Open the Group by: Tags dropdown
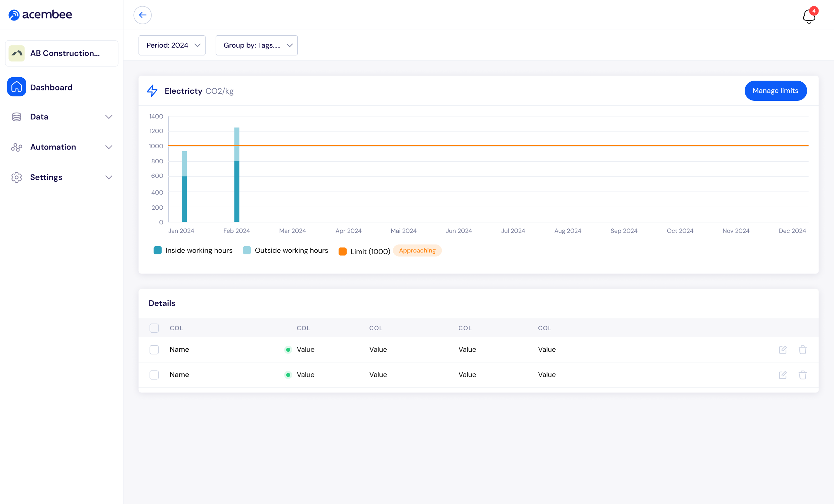 [256, 45]
